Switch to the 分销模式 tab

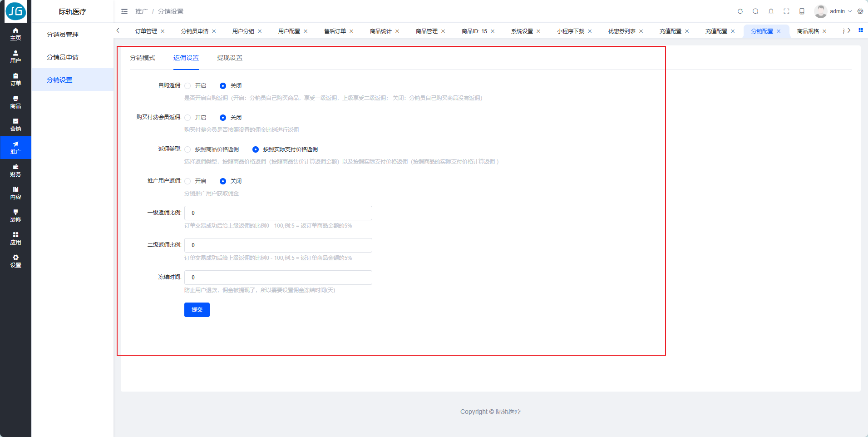point(143,58)
